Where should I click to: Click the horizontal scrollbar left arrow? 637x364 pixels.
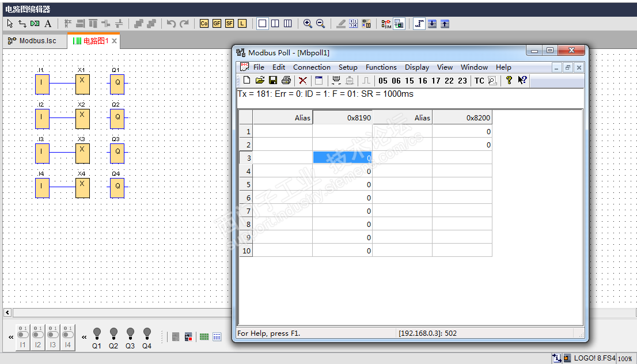pyautogui.click(x=7, y=312)
